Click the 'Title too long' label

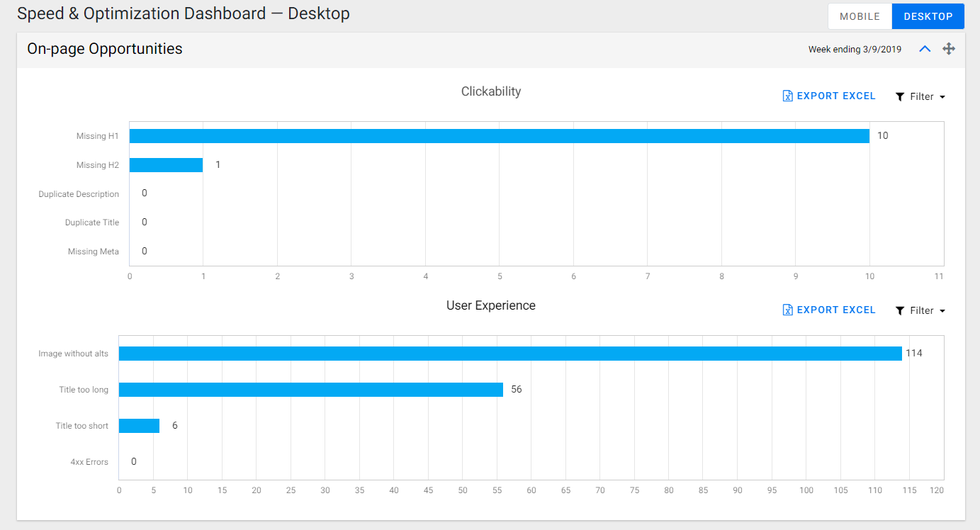(84, 390)
